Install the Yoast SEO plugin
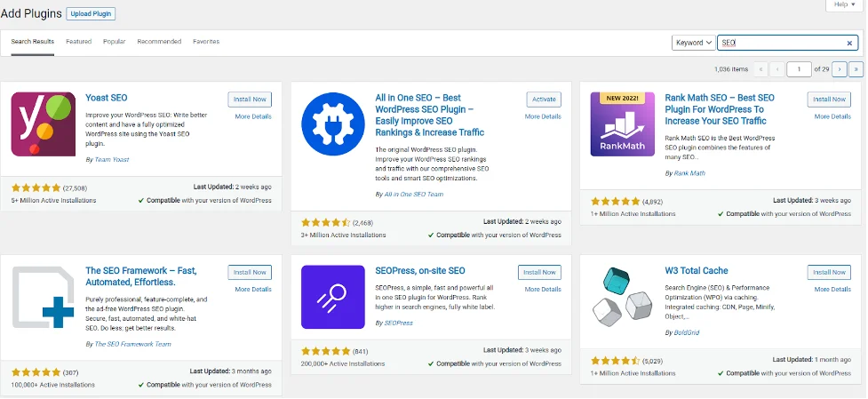This screenshot has width=868, height=399. tap(250, 100)
